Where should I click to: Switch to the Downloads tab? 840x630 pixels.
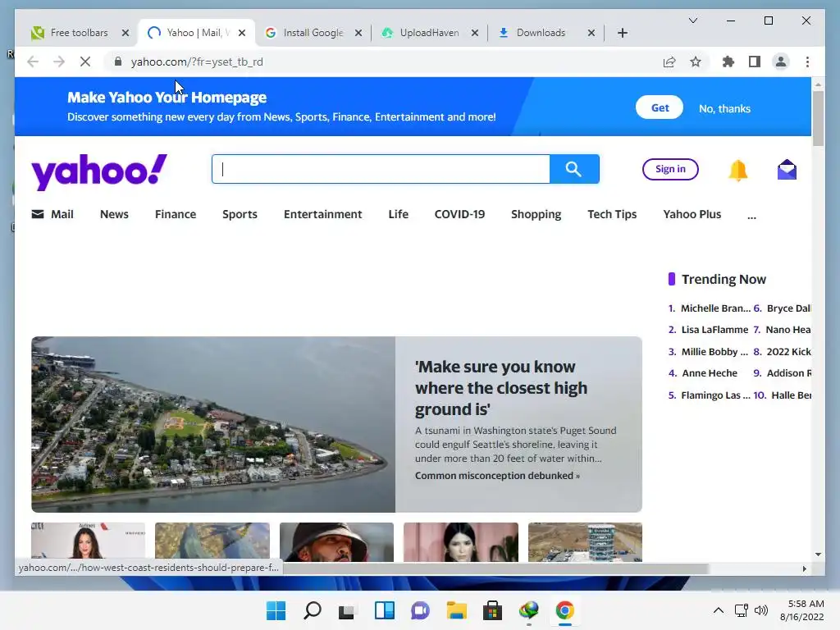(x=541, y=33)
